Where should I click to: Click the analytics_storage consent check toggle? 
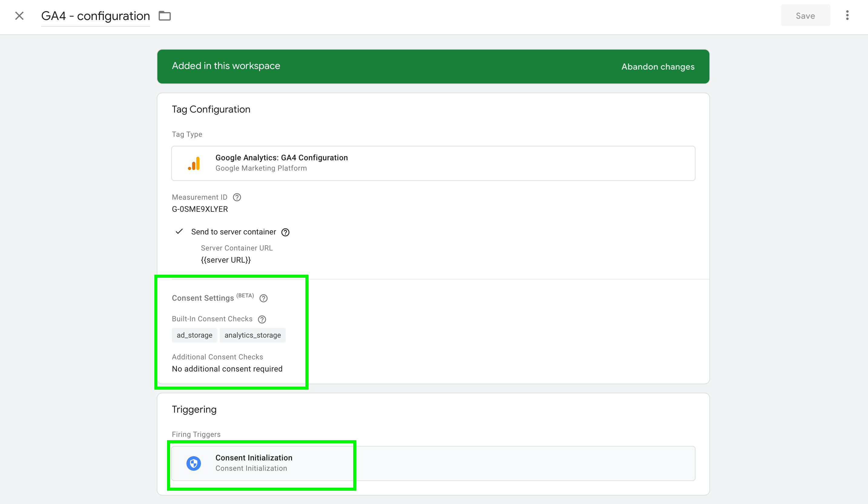click(x=253, y=335)
